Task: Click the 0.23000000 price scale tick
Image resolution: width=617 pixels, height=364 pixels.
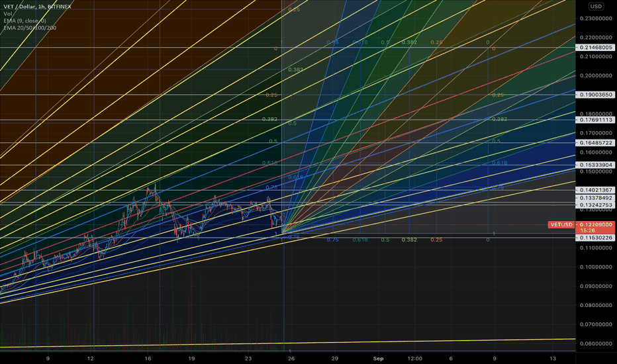Action: pyautogui.click(x=596, y=19)
